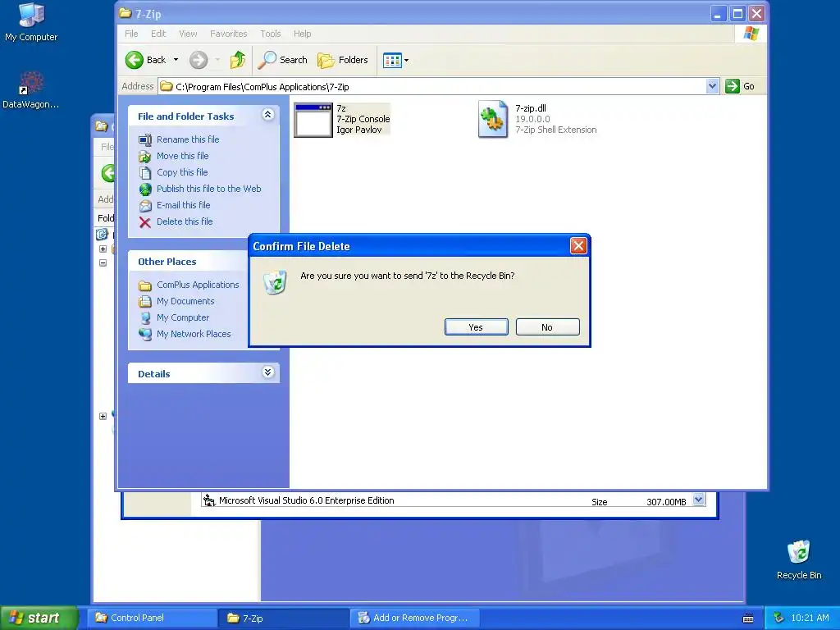Open the Recycle Bin desktop icon
840x630 pixels.
click(x=799, y=559)
